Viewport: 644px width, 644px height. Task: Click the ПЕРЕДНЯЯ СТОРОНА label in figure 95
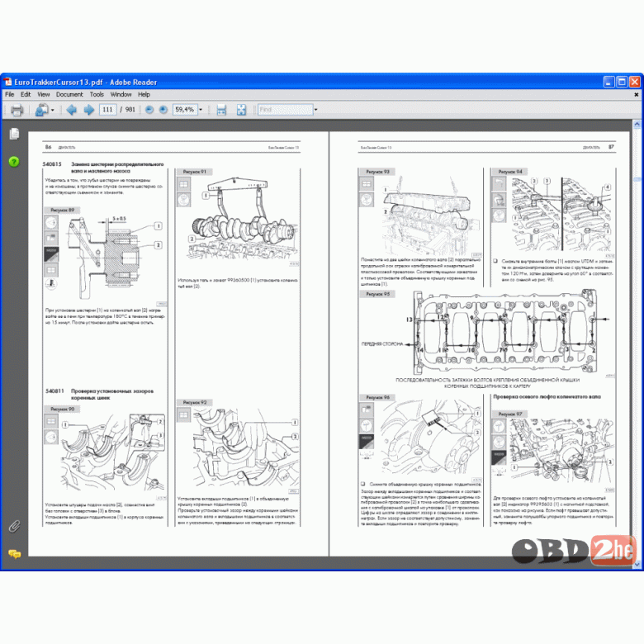[x=382, y=344]
